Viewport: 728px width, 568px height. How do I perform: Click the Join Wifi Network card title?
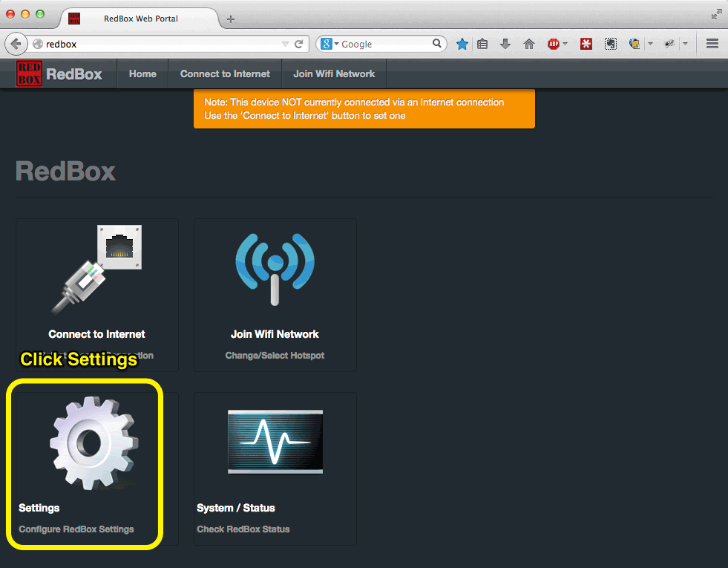tap(275, 334)
